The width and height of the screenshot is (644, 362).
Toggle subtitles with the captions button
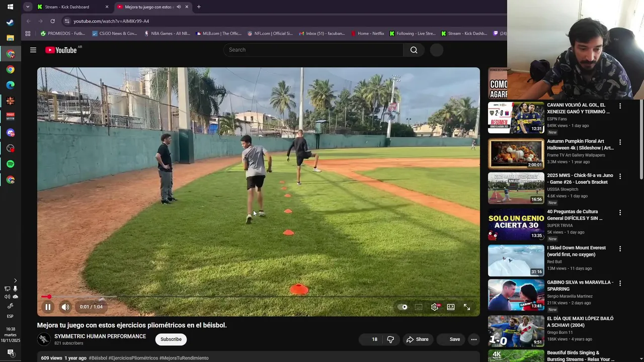tap(419, 307)
